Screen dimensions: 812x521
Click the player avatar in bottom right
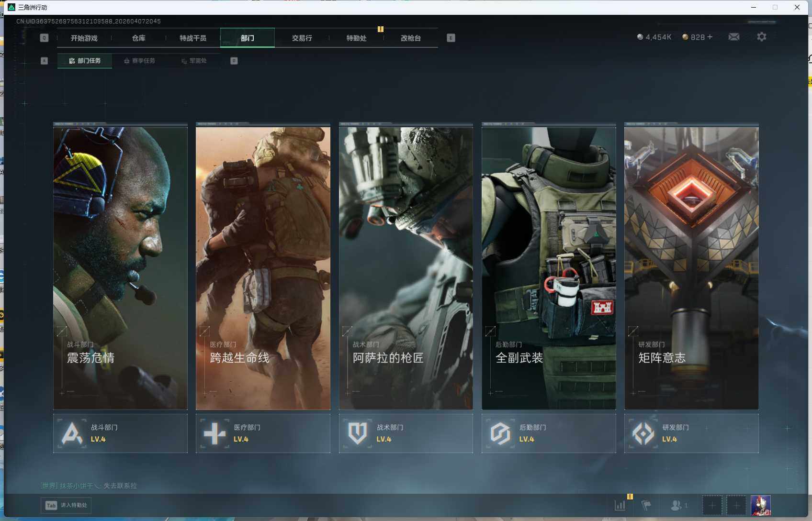point(761,505)
